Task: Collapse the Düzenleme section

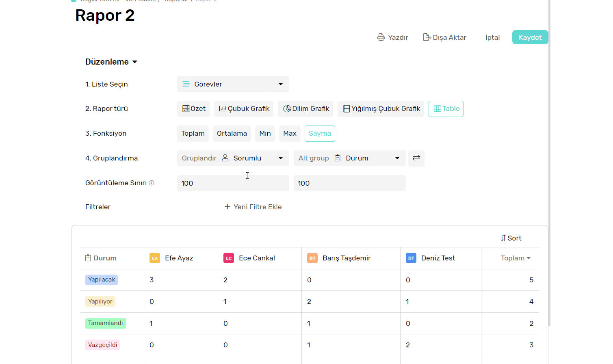Action: [x=111, y=62]
